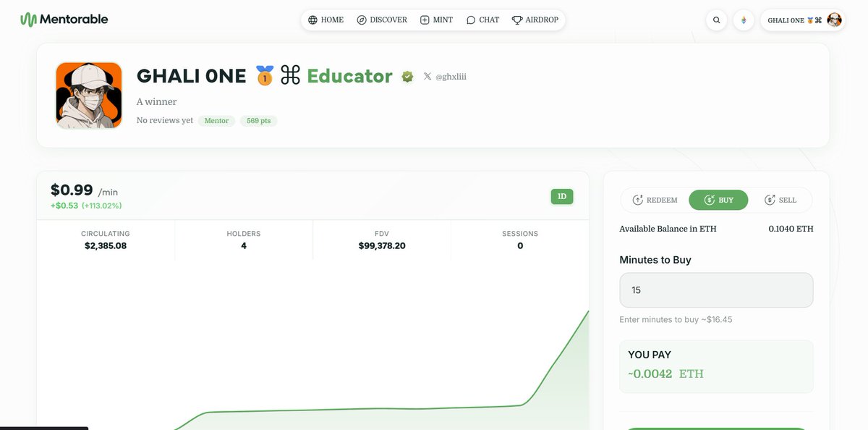Click the Ethereum network icon
Viewport: 868px width, 430px height.
(744, 20)
